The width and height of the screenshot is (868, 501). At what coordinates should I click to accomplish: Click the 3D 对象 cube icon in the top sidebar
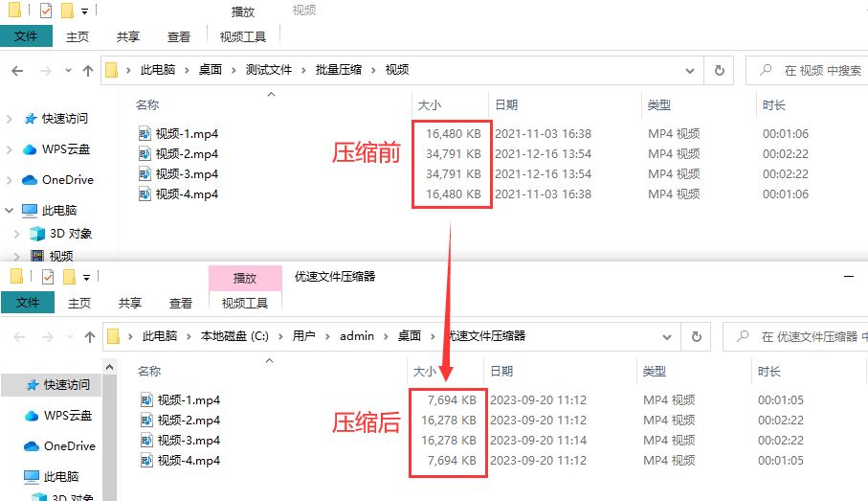[x=37, y=234]
